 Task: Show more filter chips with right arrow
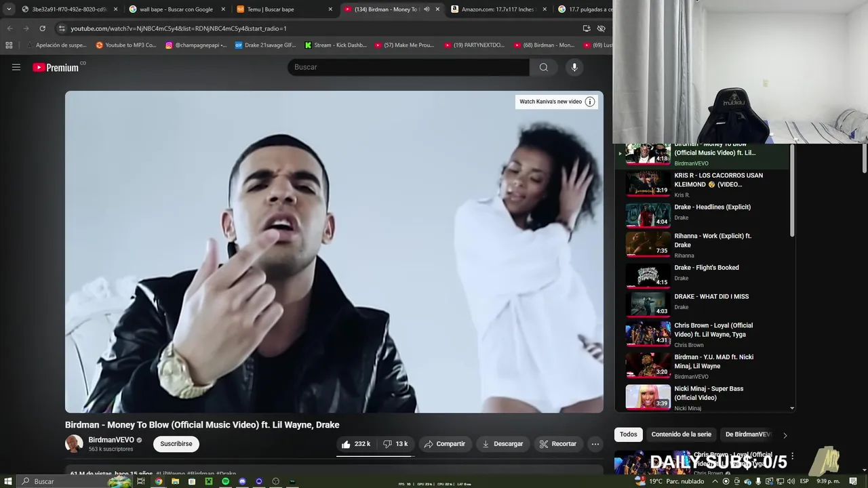pyautogui.click(x=785, y=435)
